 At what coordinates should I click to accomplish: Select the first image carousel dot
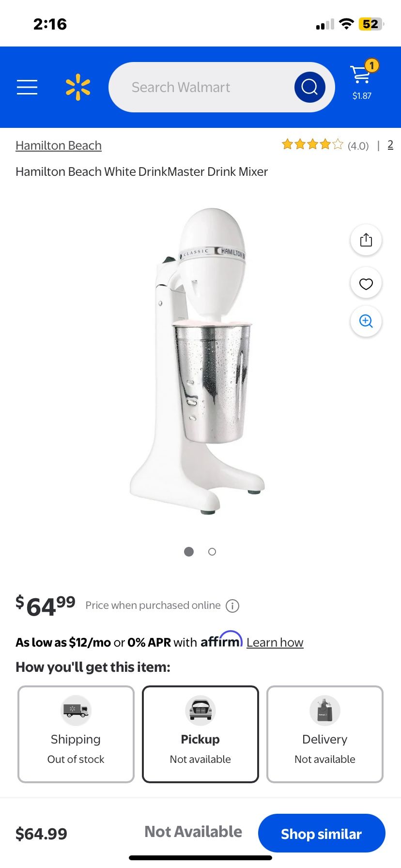click(189, 552)
